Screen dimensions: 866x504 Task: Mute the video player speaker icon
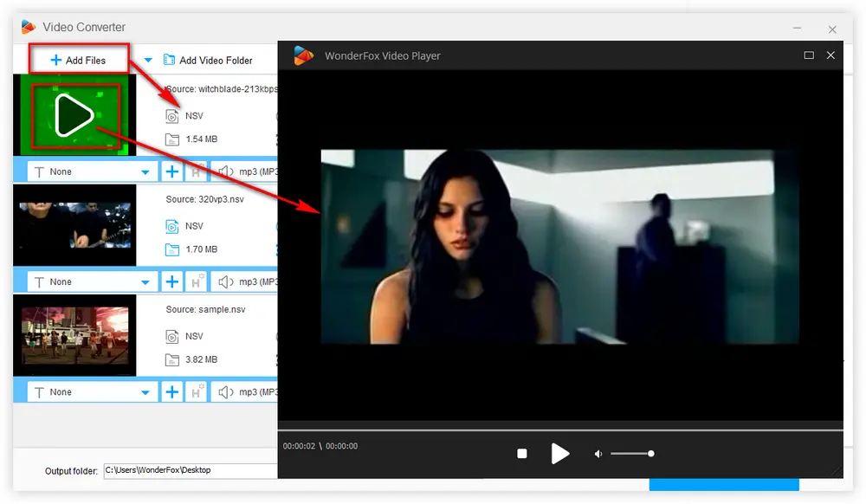click(x=598, y=454)
